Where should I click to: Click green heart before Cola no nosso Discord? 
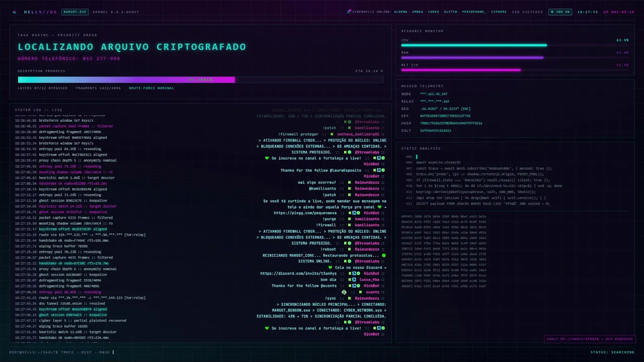pyautogui.click(x=330, y=267)
